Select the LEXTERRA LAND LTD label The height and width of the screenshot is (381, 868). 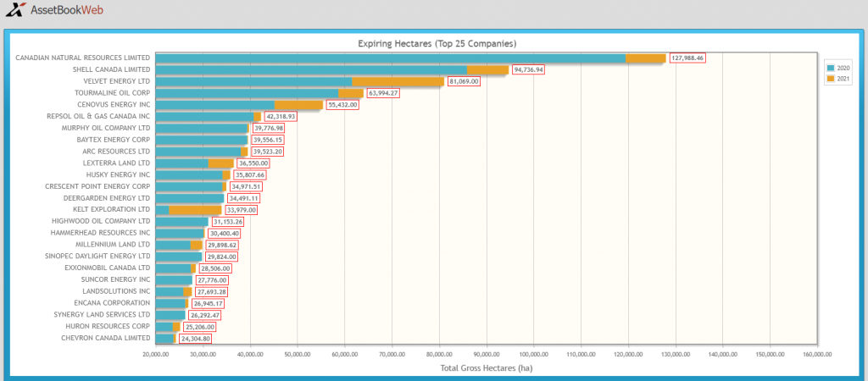[x=116, y=163]
